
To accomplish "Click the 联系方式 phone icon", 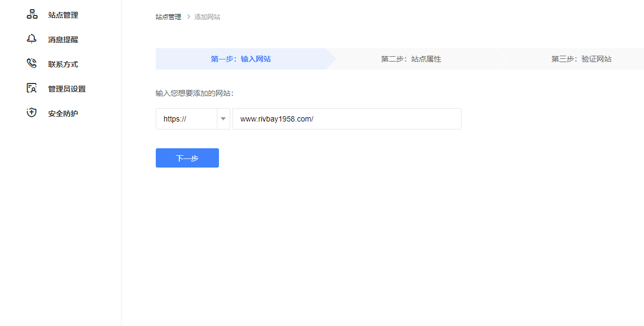I will click(32, 64).
